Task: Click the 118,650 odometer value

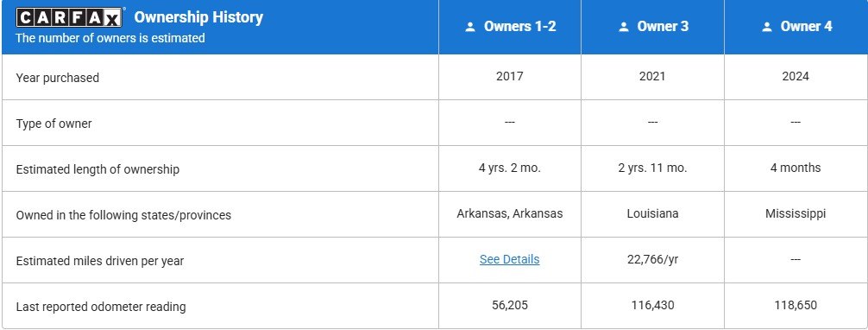Action: pos(796,305)
